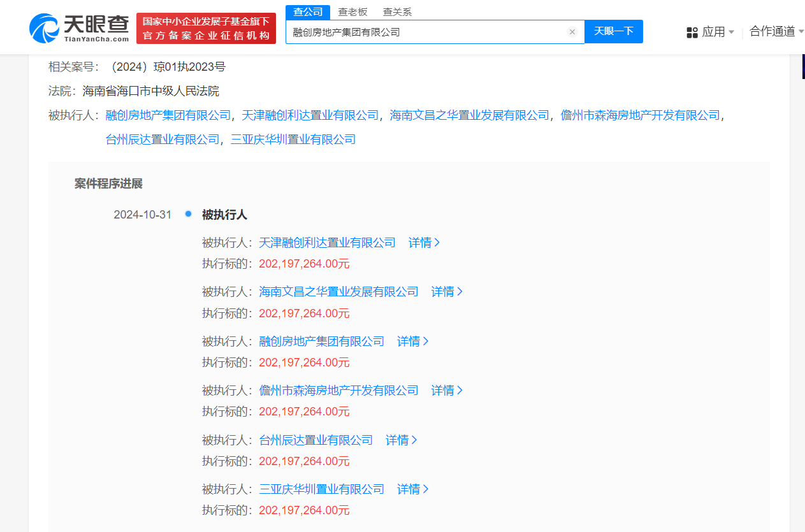Open 三亚庆华圳置业有限公司 under case progress

[x=322, y=489]
